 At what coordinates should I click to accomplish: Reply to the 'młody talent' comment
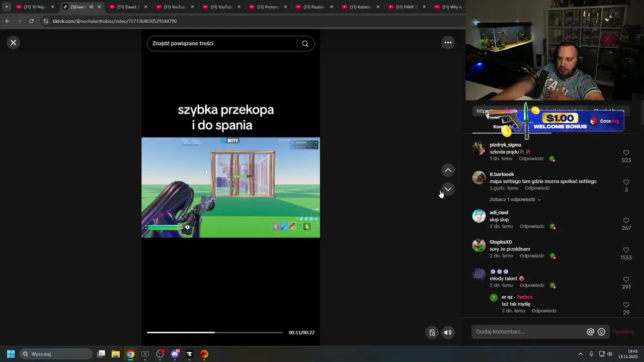pos(532,286)
